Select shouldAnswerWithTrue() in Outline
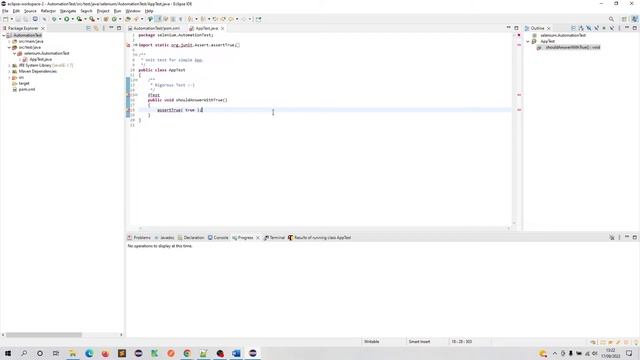This screenshot has height=360, width=640. [x=569, y=47]
